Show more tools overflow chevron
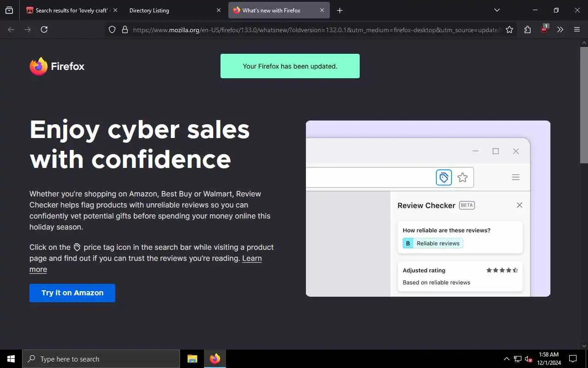 coord(560,29)
